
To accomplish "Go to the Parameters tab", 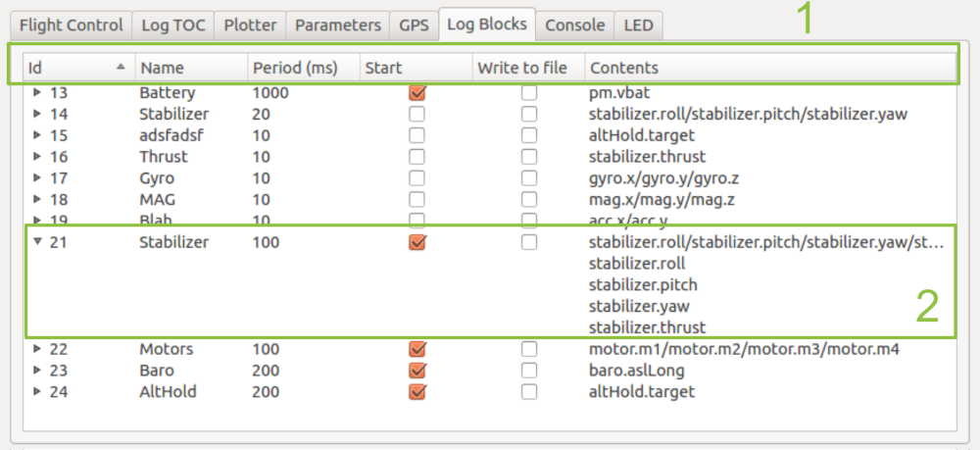I will pyautogui.click(x=337, y=25).
